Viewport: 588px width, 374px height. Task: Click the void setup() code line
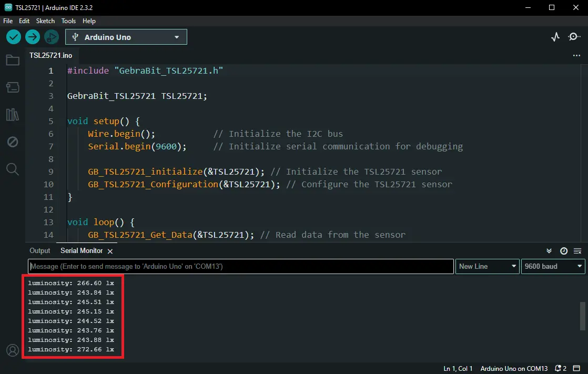[104, 121]
